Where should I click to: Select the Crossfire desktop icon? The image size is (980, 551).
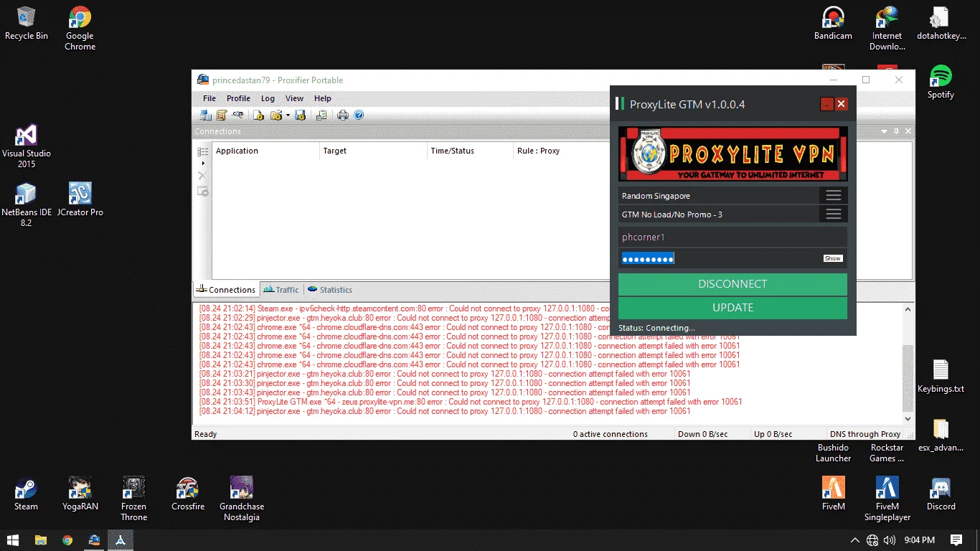[x=188, y=494]
